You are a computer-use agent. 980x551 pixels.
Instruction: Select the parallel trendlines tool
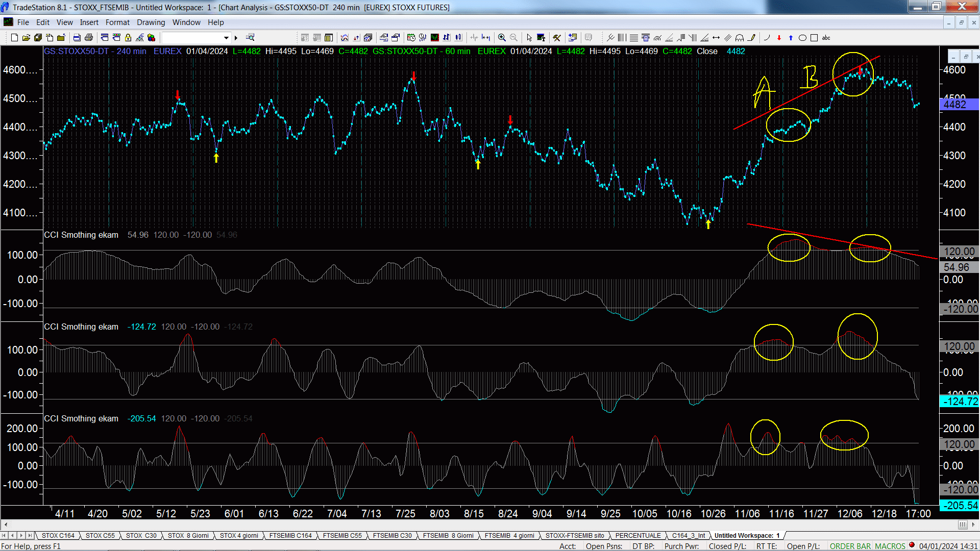[728, 37]
